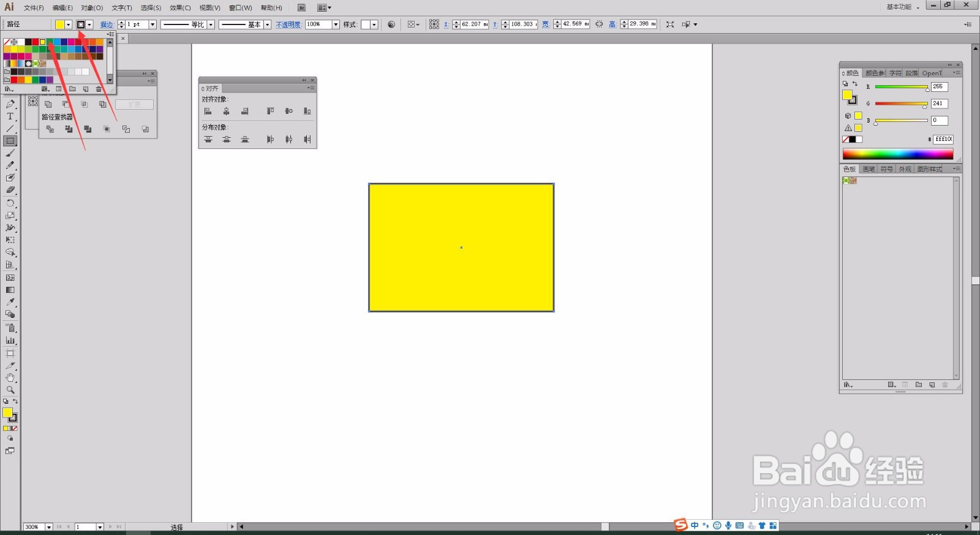Select the Pen tool

[x=10, y=104]
